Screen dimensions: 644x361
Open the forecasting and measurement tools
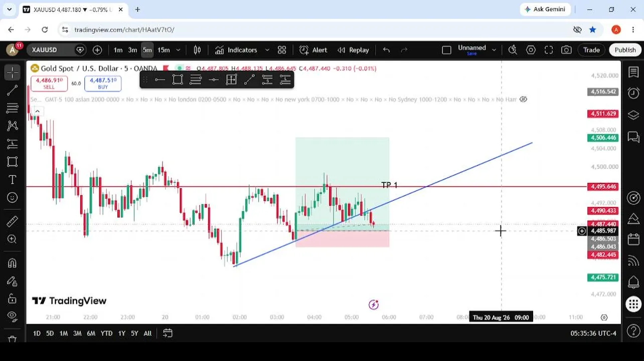(x=13, y=144)
